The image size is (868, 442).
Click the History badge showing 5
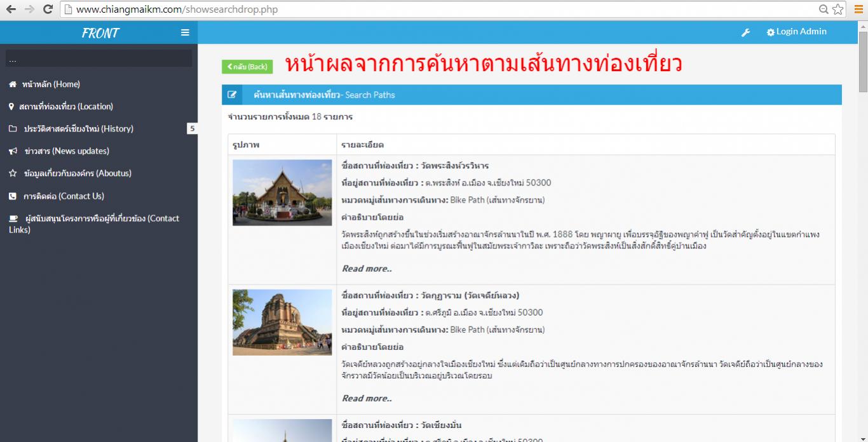click(192, 129)
